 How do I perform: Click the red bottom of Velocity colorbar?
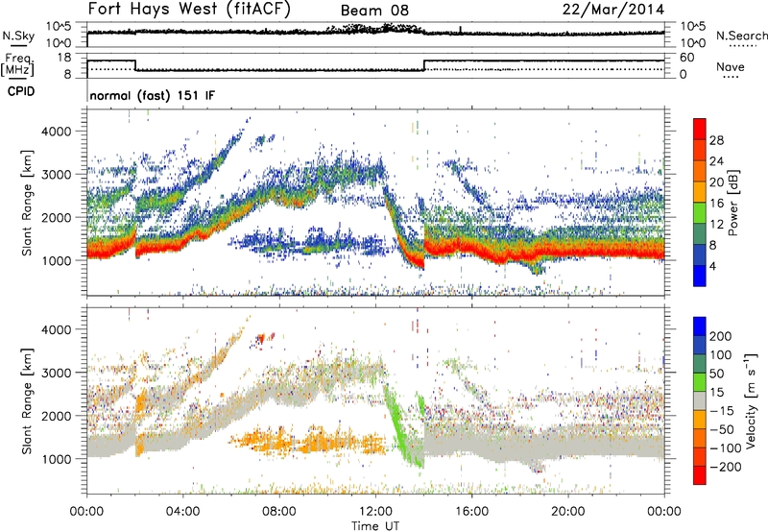tap(700, 475)
